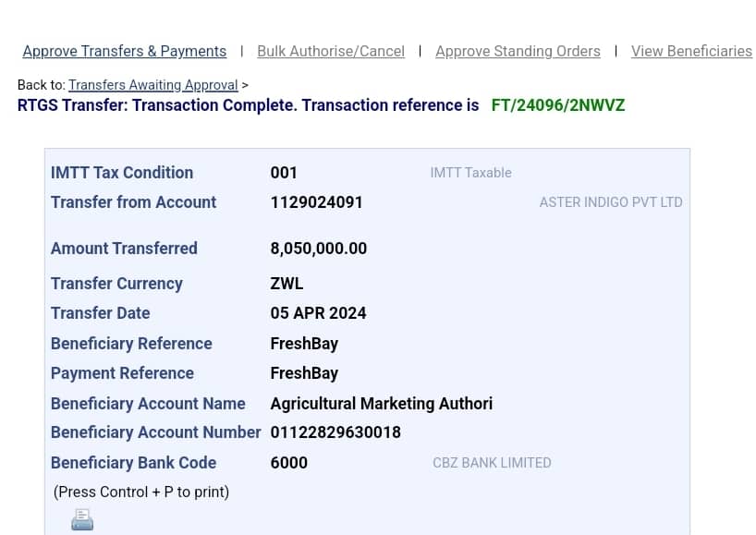Click the Beneficiary Bank Code 6000 value
This screenshot has height=535, width=756.
tap(288, 463)
